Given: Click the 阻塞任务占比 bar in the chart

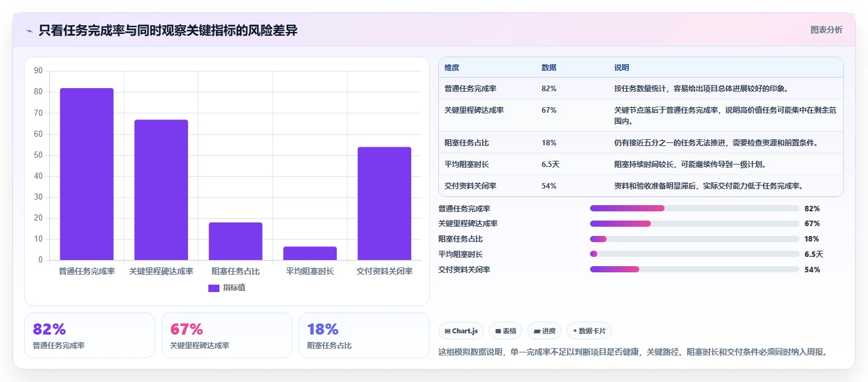Looking at the screenshot, I should (x=235, y=241).
